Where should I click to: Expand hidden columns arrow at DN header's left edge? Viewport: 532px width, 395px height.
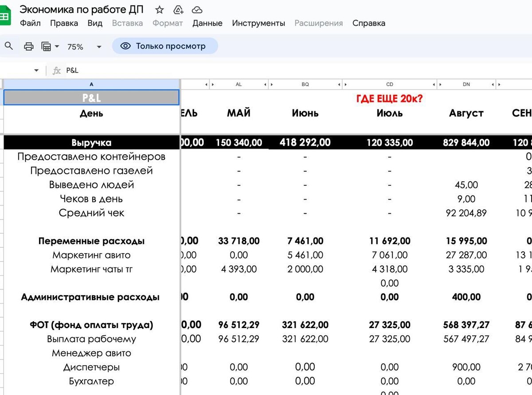440,84
